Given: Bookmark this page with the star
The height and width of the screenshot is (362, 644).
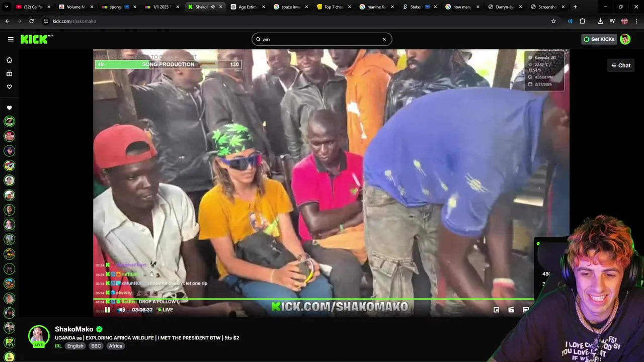Looking at the screenshot, I should point(553,21).
